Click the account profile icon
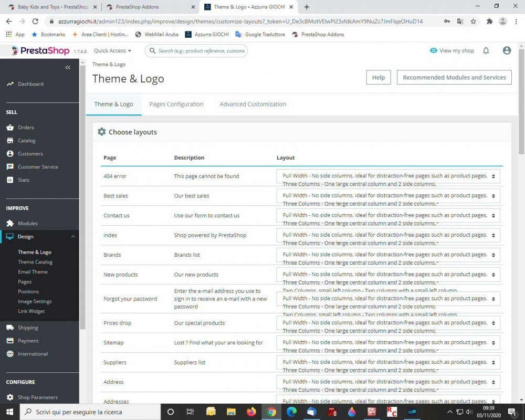The image size is (525, 420). [x=507, y=50]
